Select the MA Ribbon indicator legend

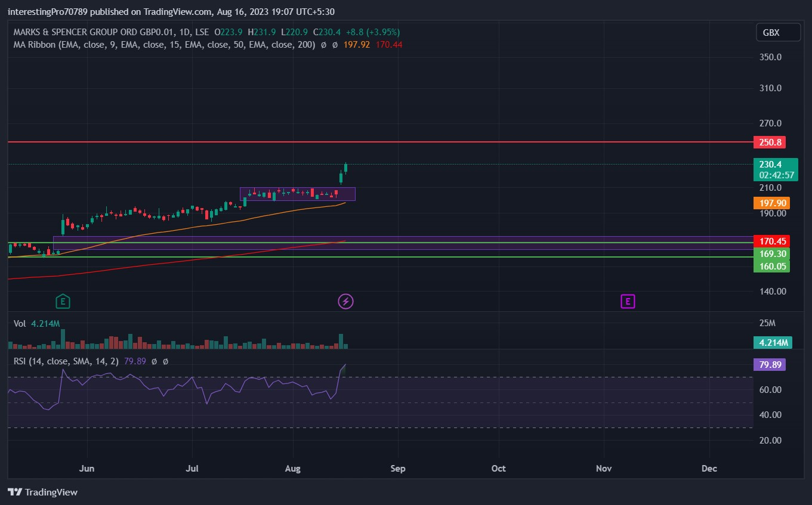click(x=164, y=44)
